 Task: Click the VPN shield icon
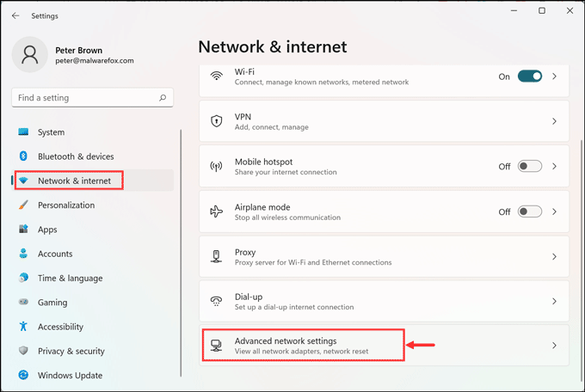pos(217,121)
